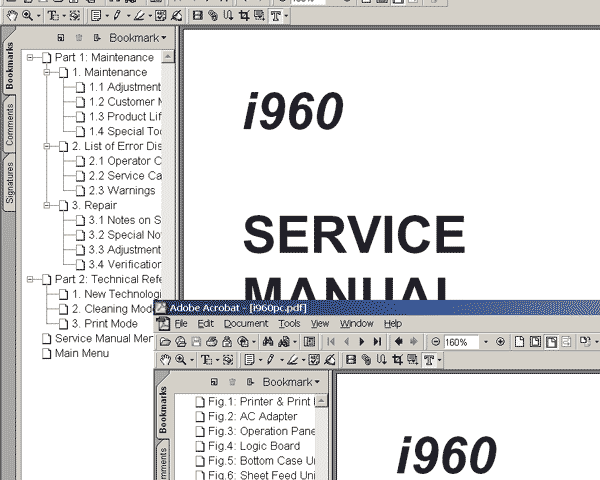The width and height of the screenshot is (600, 480).
Task: Open File menu in i960pc.pdf window
Action: click(x=181, y=324)
